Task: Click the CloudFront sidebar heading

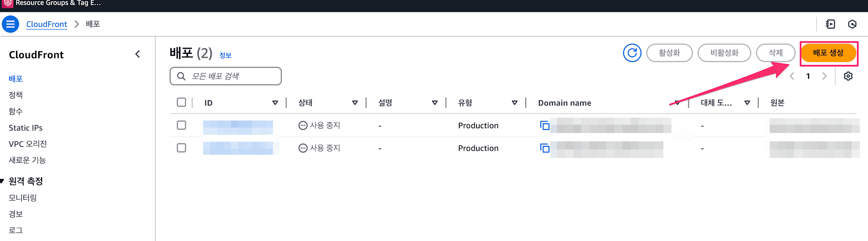Action: click(36, 55)
